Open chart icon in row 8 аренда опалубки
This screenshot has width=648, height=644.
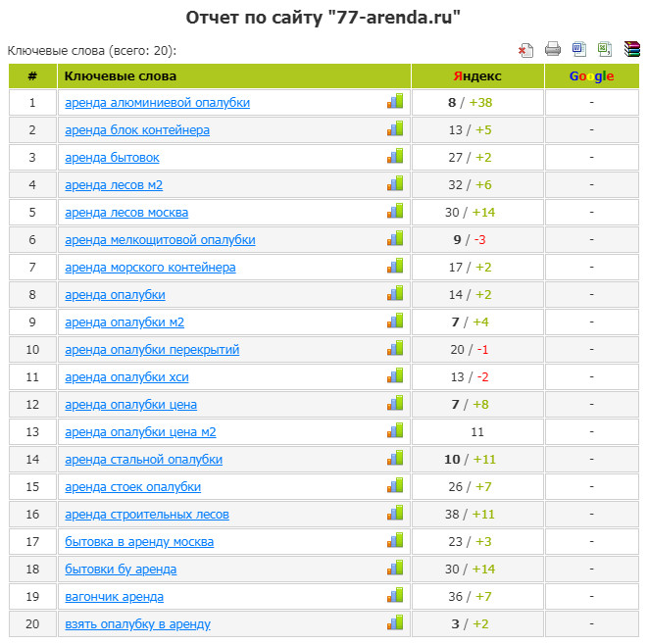(395, 293)
